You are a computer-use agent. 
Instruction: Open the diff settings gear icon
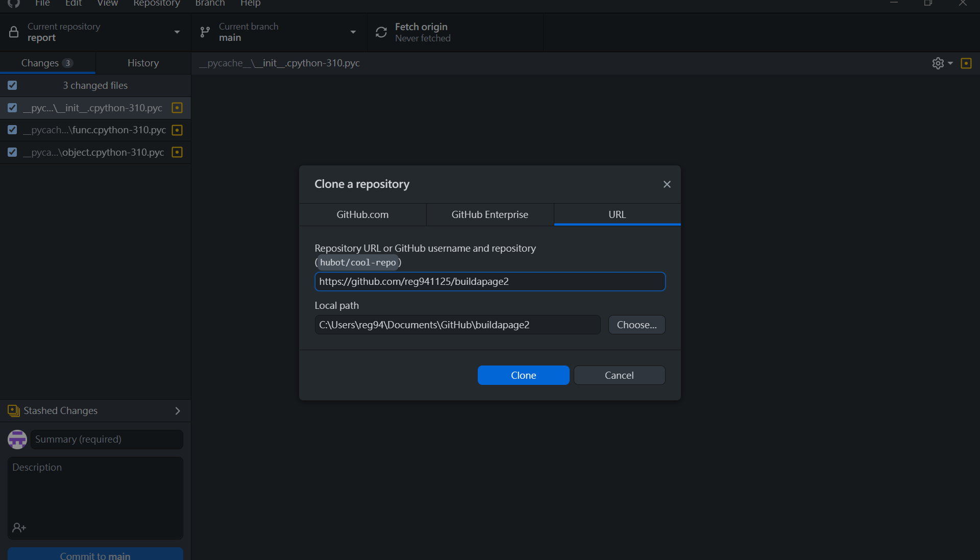[938, 63]
